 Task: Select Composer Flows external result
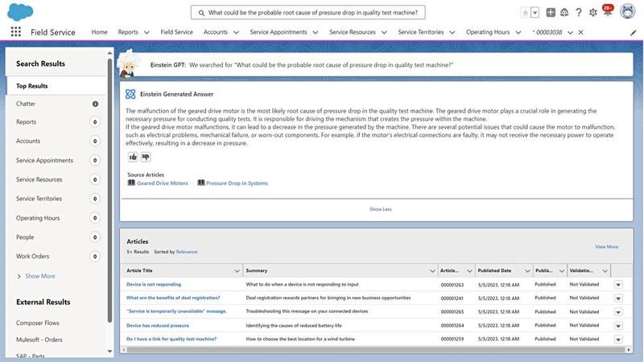[x=38, y=323]
